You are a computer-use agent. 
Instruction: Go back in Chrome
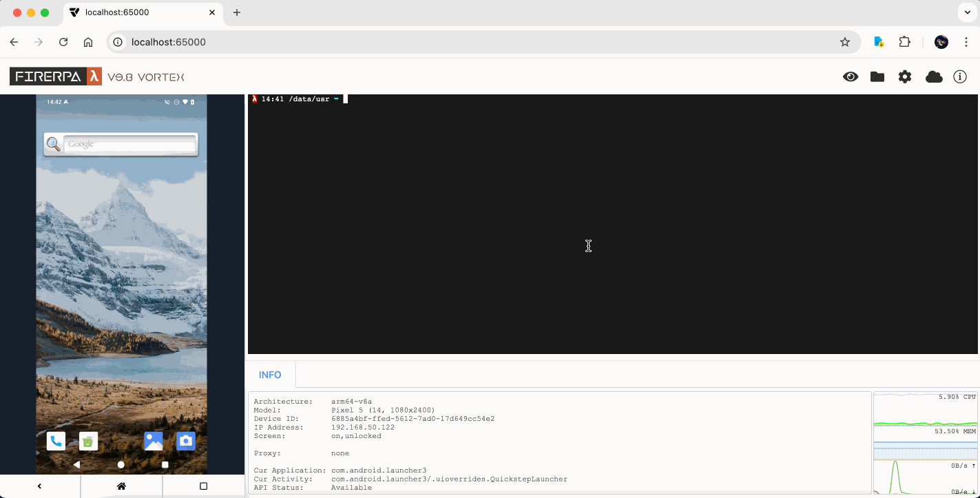(x=14, y=42)
